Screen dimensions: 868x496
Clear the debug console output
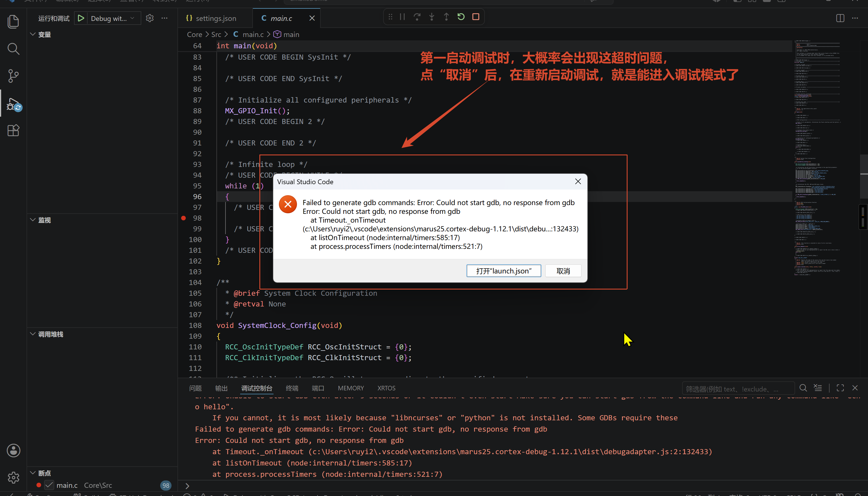[x=818, y=388]
